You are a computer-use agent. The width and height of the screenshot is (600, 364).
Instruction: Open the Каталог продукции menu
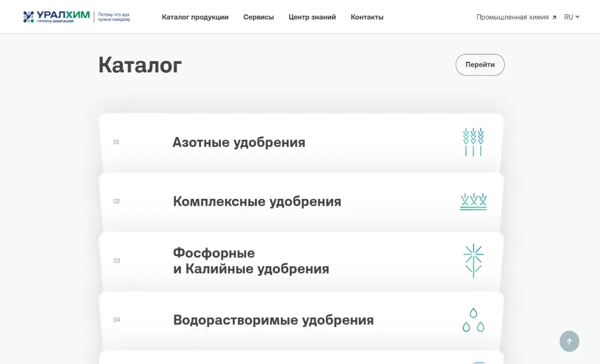pyautogui.click(x=195, y=17)
